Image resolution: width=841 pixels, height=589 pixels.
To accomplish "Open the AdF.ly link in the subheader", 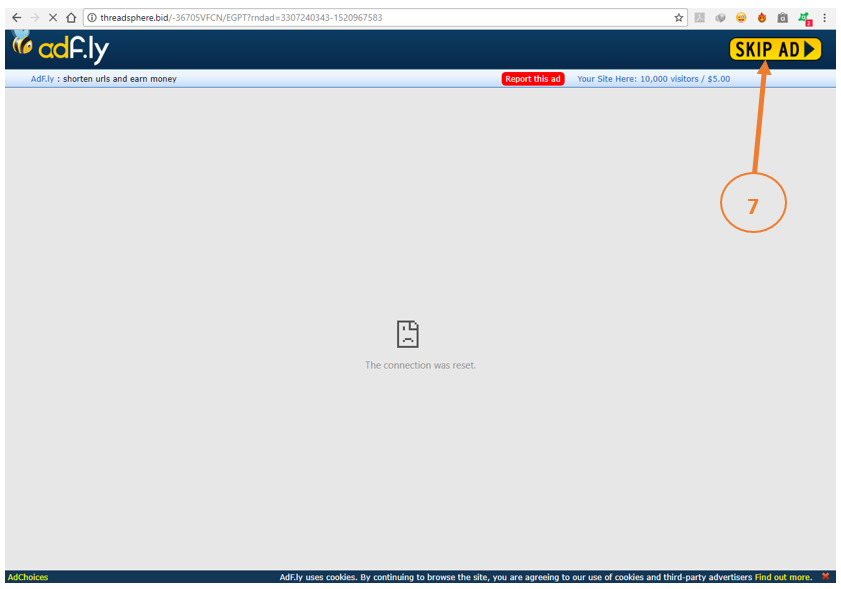I will 42,79.
